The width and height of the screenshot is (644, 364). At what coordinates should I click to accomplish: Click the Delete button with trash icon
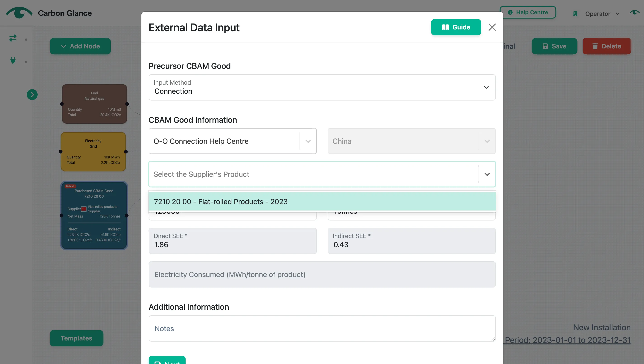point(606,46)
